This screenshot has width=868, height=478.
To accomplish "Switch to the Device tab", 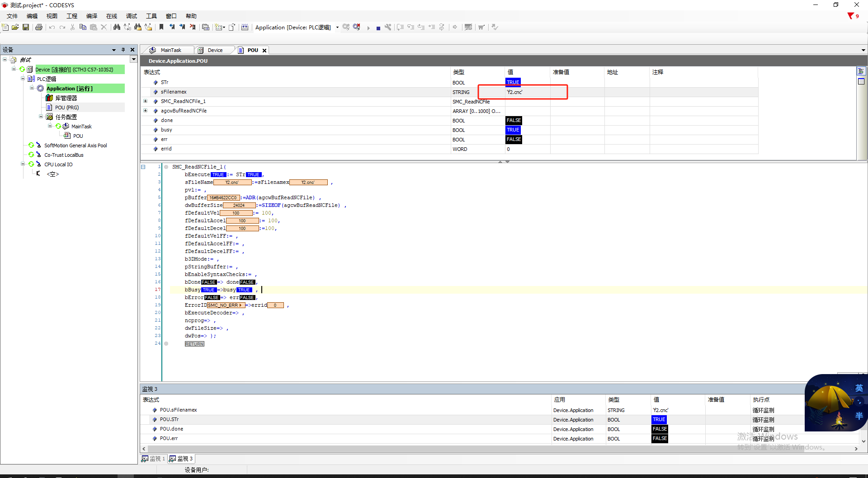I will [x=215, y=50].
